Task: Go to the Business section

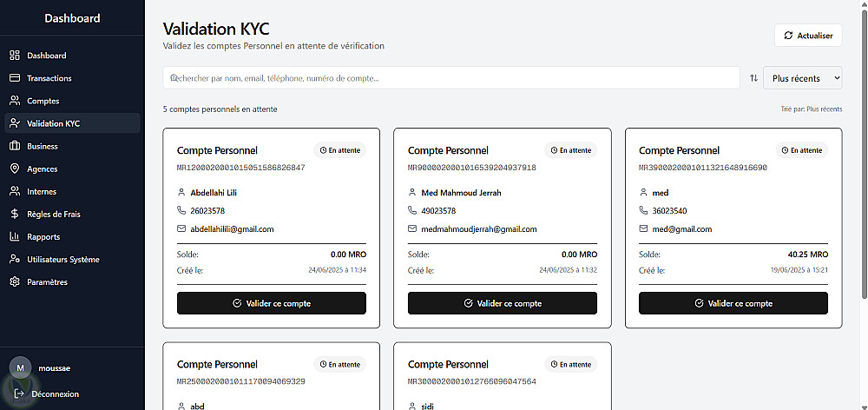Action: click(x=42, y=146)
